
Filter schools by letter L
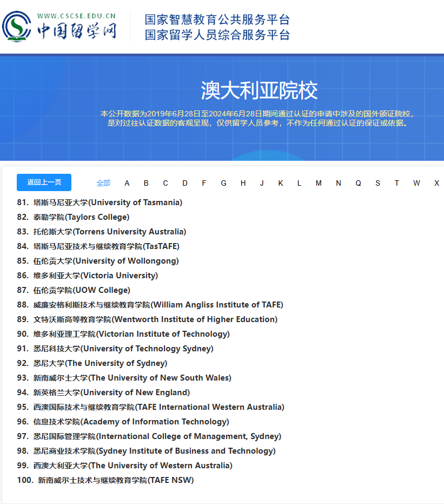click(x=299, y=183)
